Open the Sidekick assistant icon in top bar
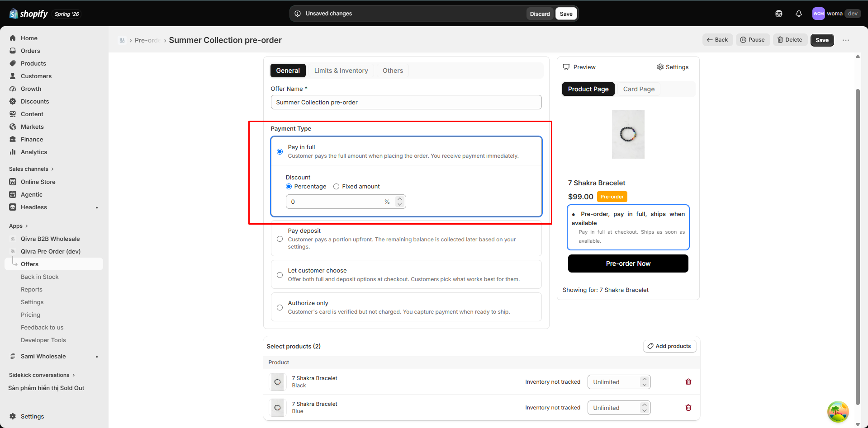 tap(779, 14)
